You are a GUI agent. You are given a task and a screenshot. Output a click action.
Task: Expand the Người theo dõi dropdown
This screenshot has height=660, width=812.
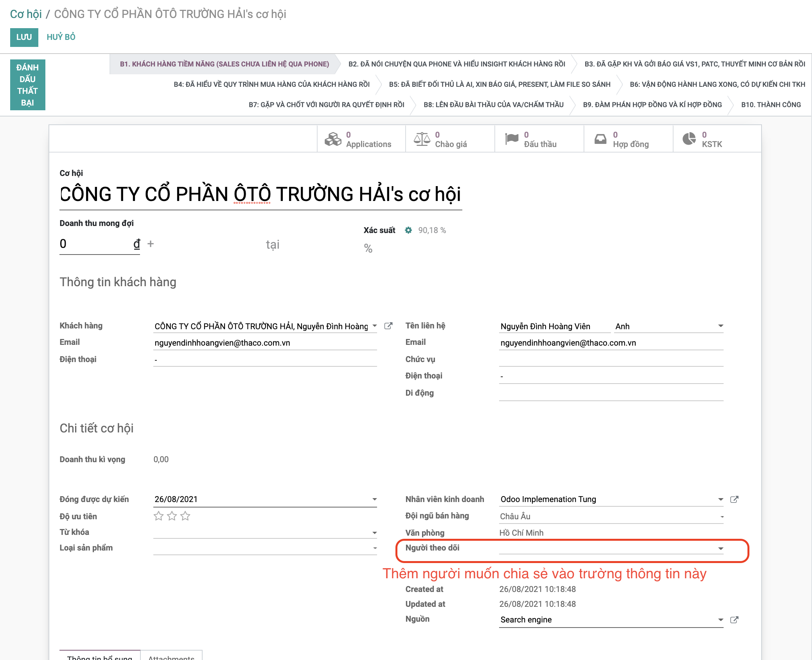pyautogui.click(x=720, y=549)
